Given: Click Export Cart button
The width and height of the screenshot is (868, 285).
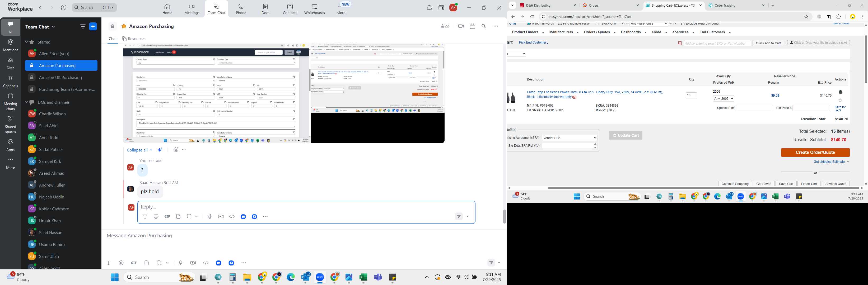Looking at the screenshot, I should click(809, 184).
